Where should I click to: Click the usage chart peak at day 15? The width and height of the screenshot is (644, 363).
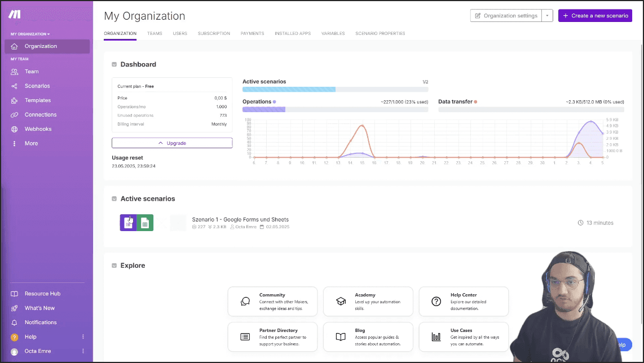point(362,125)
